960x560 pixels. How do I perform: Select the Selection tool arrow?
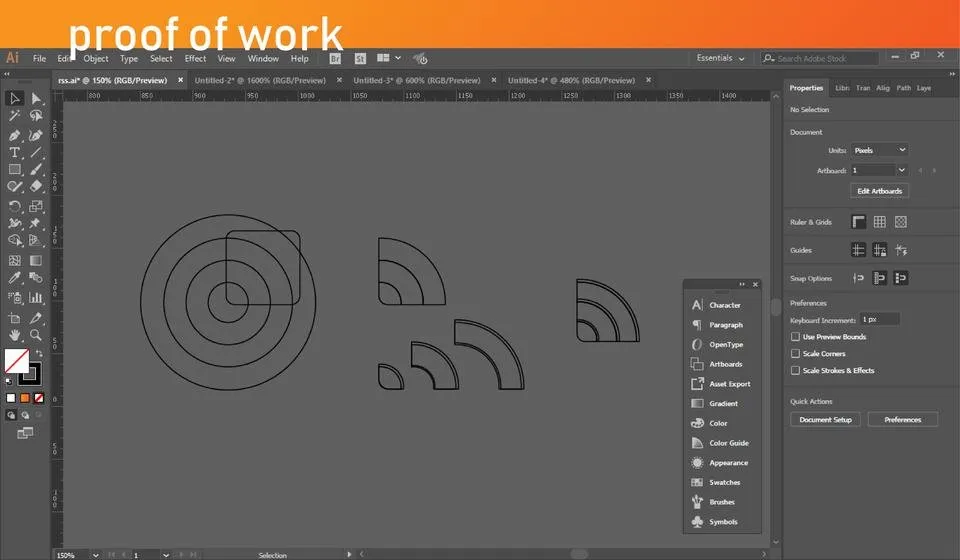[14, 99]
